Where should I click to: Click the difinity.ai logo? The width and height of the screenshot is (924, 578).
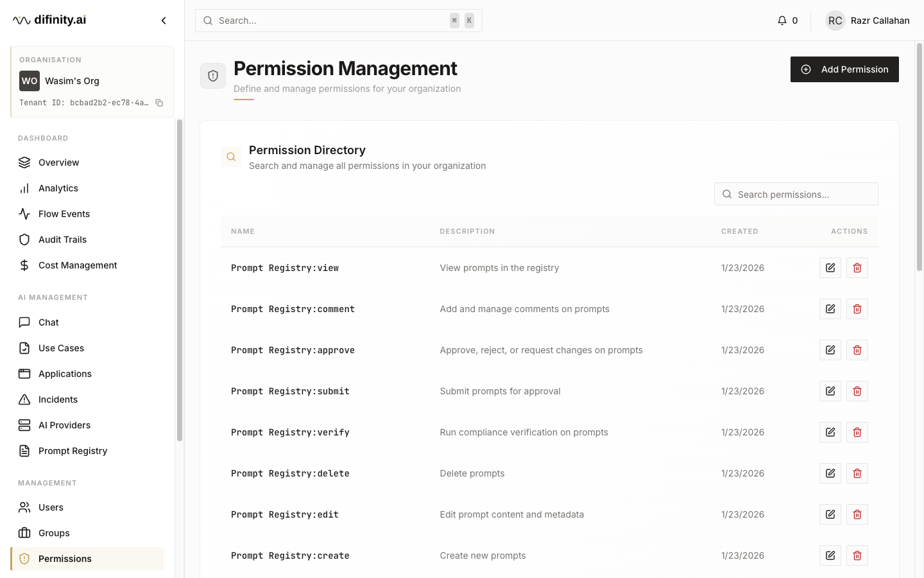pos(49,20)
